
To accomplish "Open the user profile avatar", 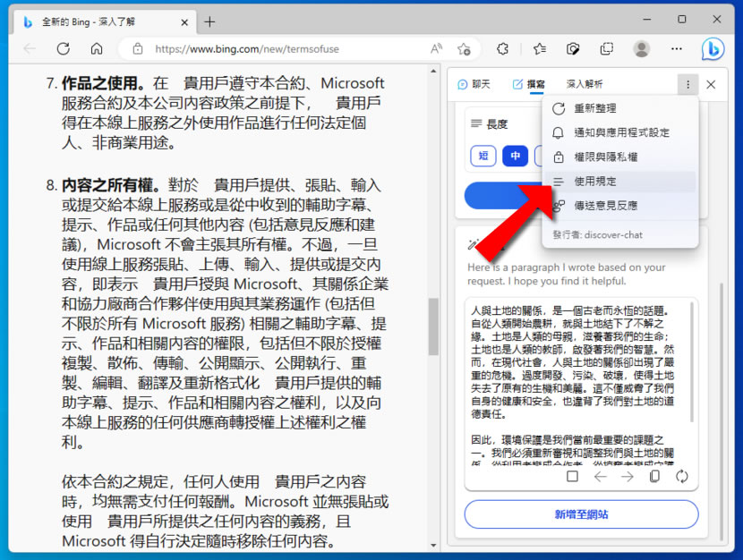I will coord(642,49).
